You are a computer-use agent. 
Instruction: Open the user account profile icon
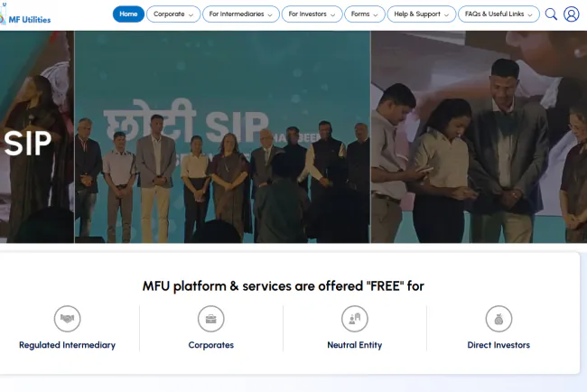(572, 14)
